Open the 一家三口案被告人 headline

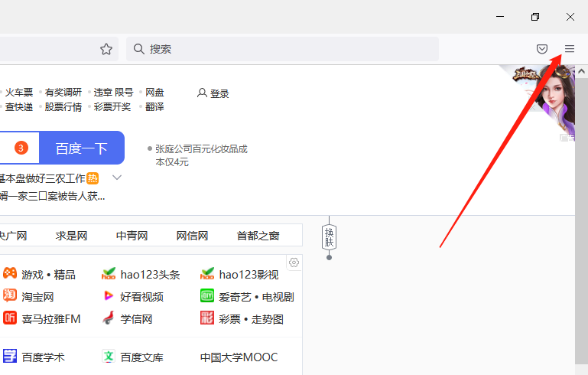[x=52, y=196]
